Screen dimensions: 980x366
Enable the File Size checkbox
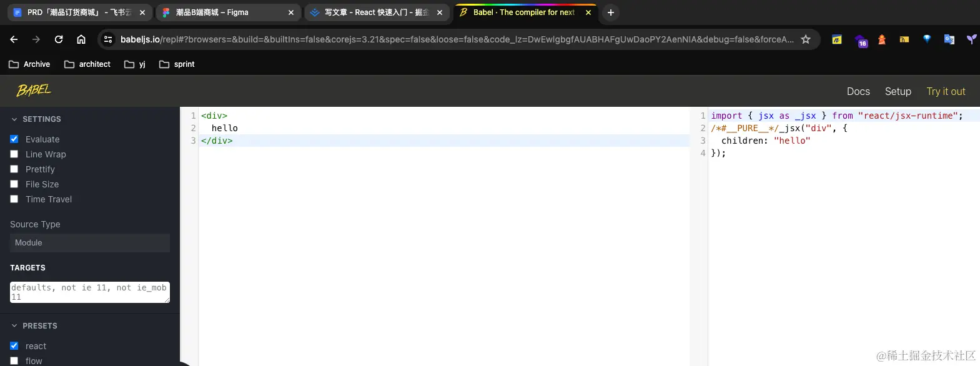[x=14, y=184]
